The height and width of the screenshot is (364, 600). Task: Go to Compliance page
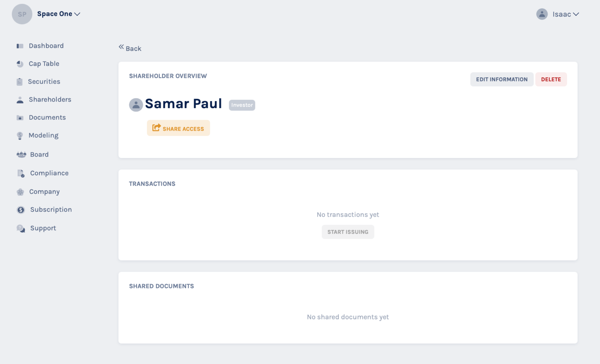pyautogui.click(x=49, y=173)
